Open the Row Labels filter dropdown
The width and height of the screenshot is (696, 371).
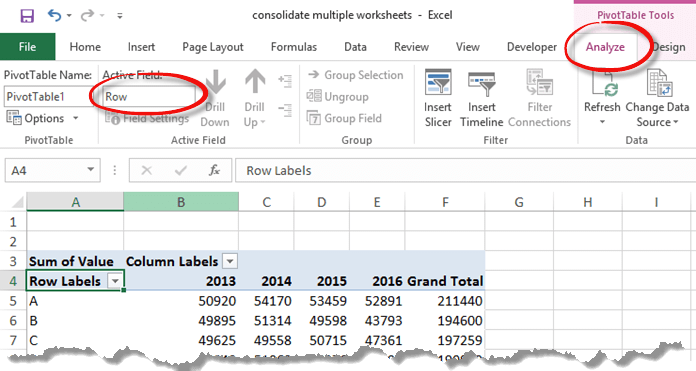click(x=115, y=281)
